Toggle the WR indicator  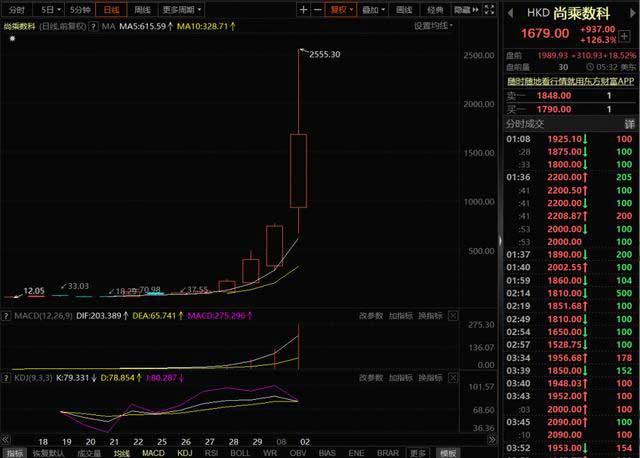pyautogui.click(x=270, y=453)
